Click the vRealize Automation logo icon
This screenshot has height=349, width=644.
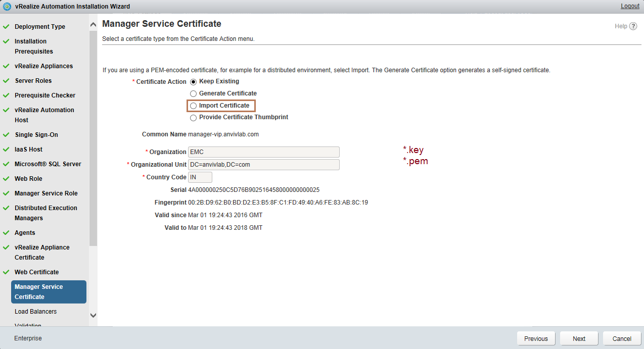click(7, 7)
